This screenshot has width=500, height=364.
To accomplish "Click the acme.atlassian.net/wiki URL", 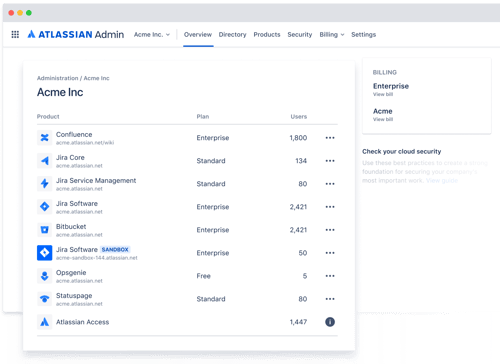I will coord(85,143).
